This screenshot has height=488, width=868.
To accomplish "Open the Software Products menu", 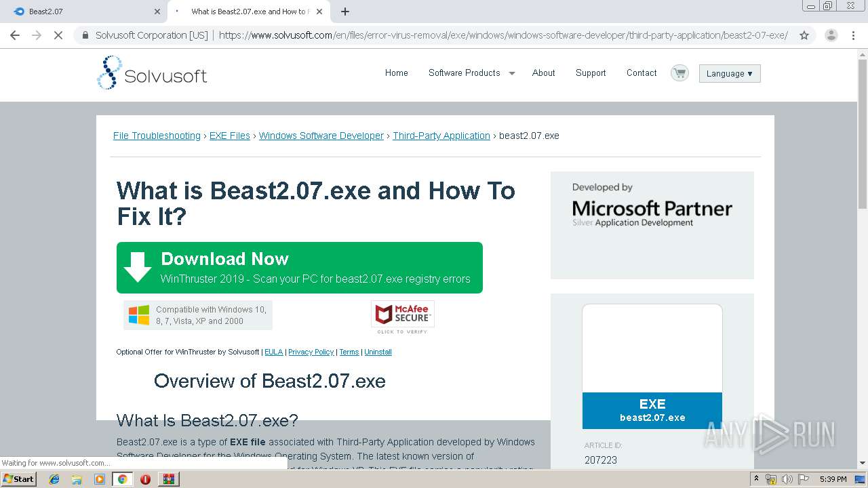I will pyautogui.click(x=465, y=73).
